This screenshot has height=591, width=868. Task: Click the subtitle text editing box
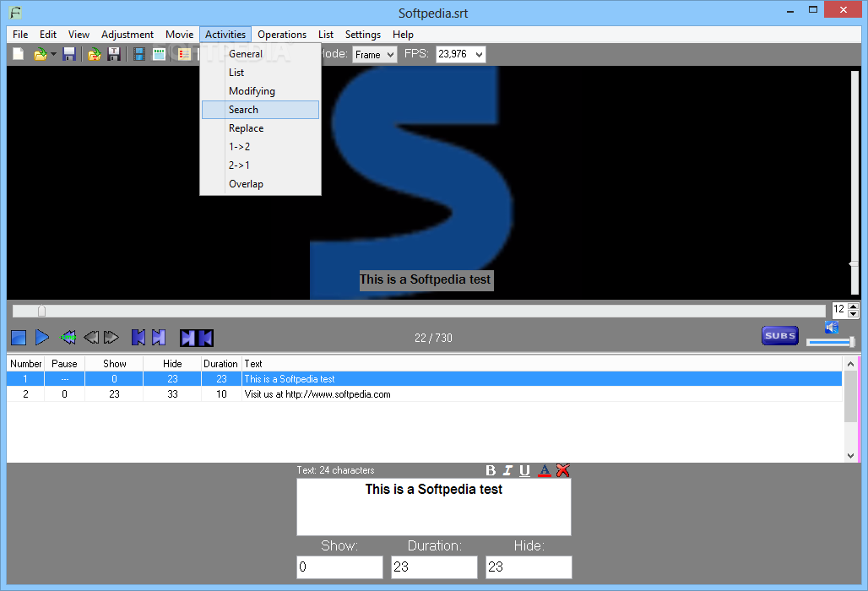[x=434, y=507]
